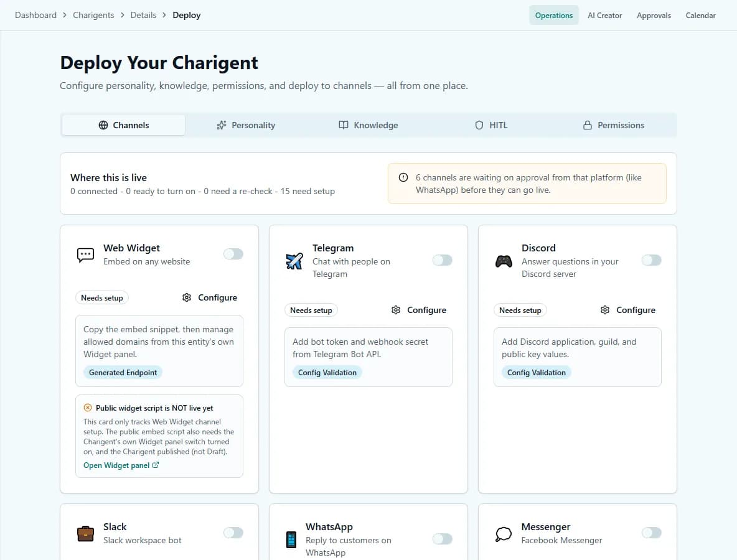The height and width of the screenshot is (560, 737).
Task: Click the 'Deploy Your Charigent' heading
Action: (x=159, y=62)
